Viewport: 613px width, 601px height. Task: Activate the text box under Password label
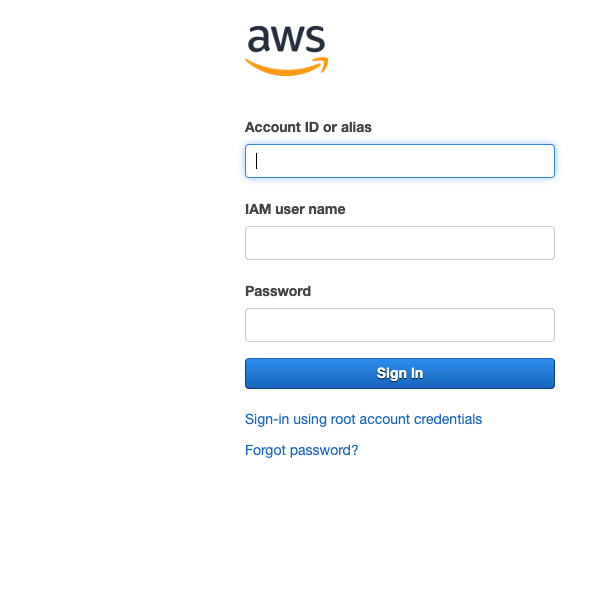(x=400, y=325)
